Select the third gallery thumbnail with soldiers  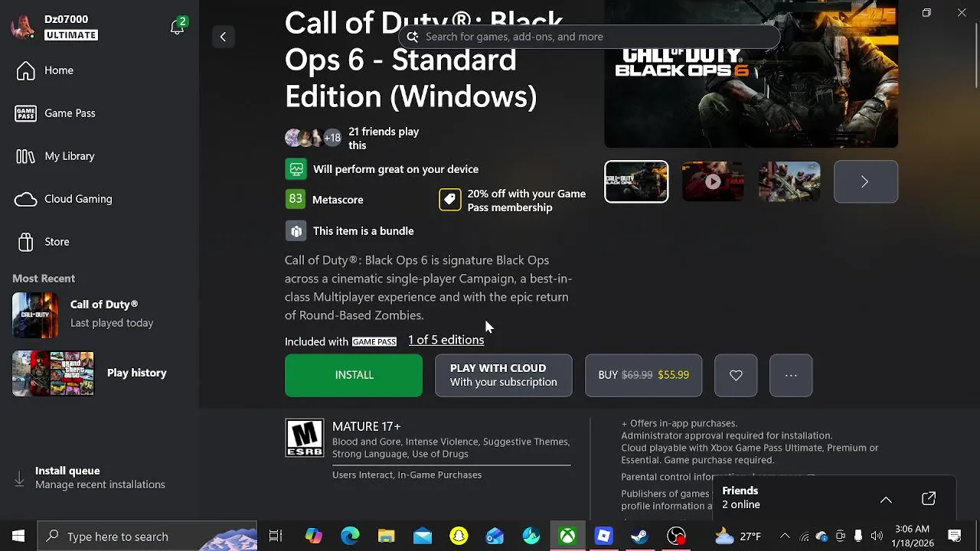[x=789, y=181]
